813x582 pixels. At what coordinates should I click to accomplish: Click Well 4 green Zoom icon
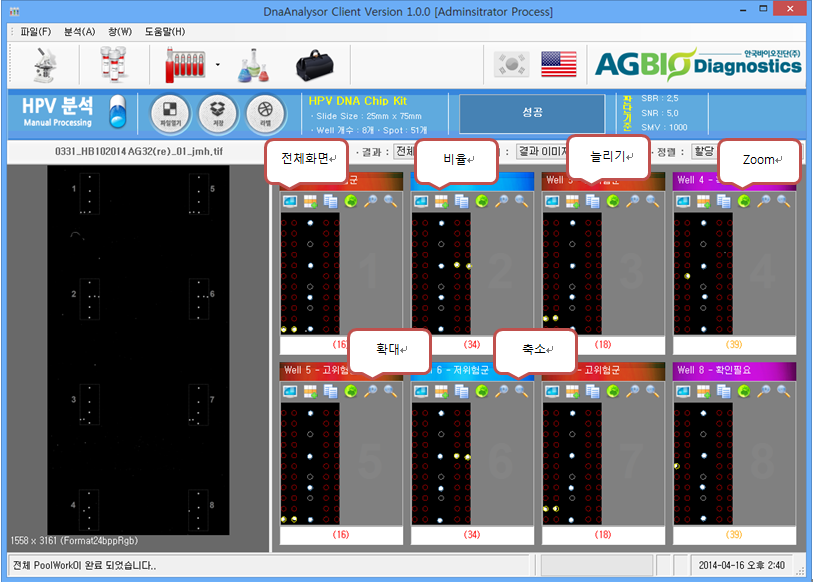pyautogui.click(x=745, y=201)
